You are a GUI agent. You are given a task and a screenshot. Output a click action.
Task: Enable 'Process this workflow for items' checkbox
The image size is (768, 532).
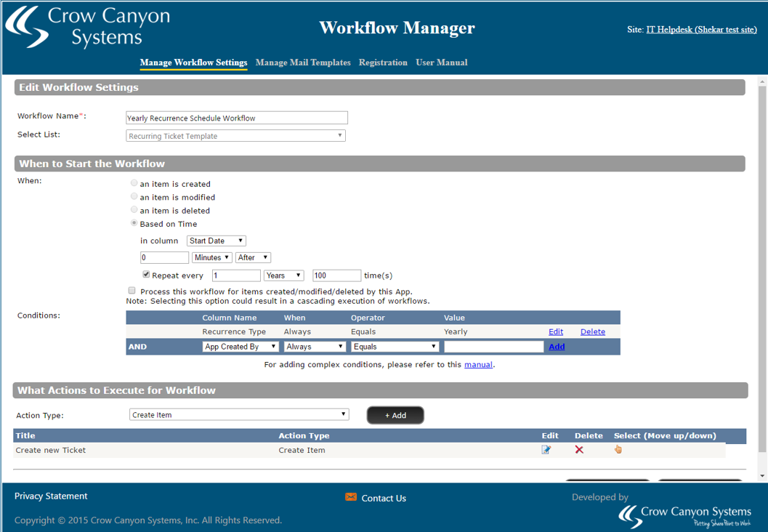132,291
